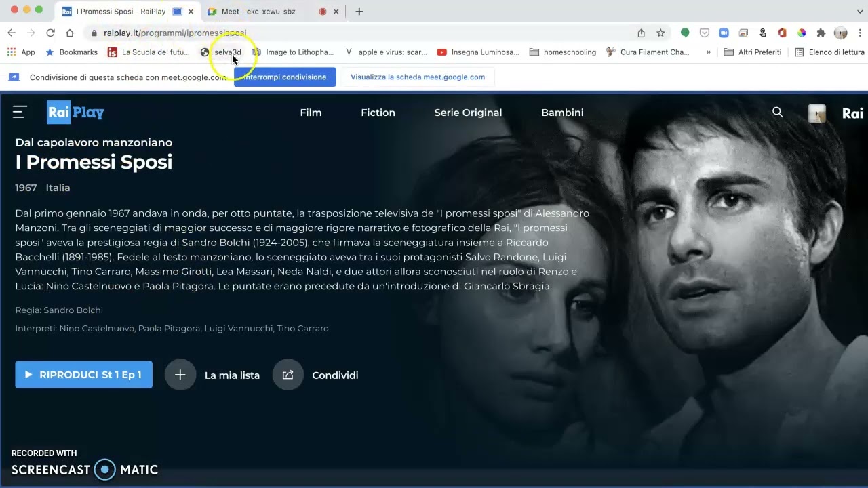Open the Fiction category
The width and height of the screenshot is (868, 488).
pyautogui.click(x=378, y=113)
